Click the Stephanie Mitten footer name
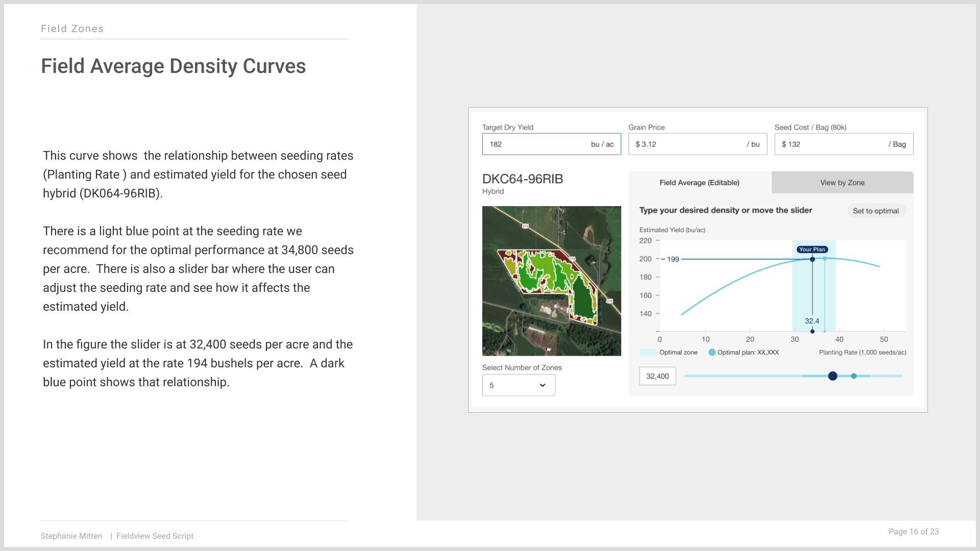 point(71,536)
